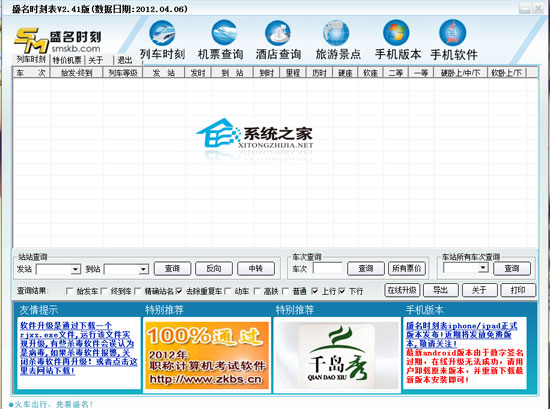
Task: Click the 中转 transfer button
Action: [256, 269]
